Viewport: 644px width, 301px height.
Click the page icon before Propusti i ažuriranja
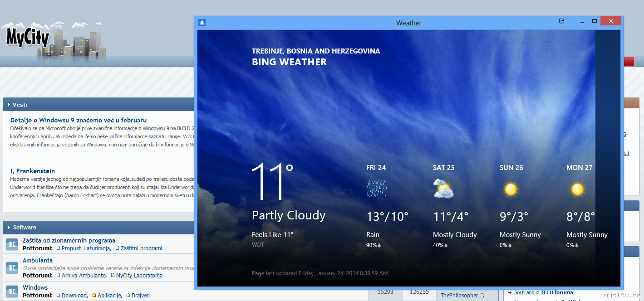pyautogui.click(x=58, y=248)
